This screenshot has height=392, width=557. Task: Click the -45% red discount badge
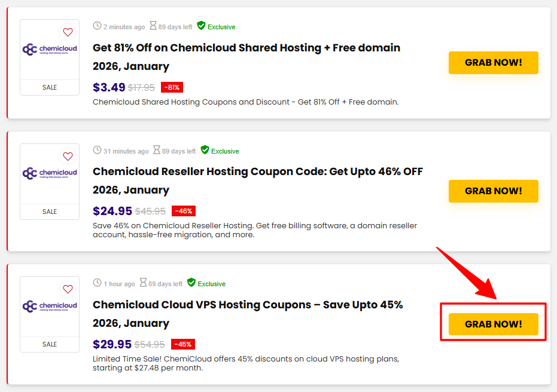click(x=183, y=344)
